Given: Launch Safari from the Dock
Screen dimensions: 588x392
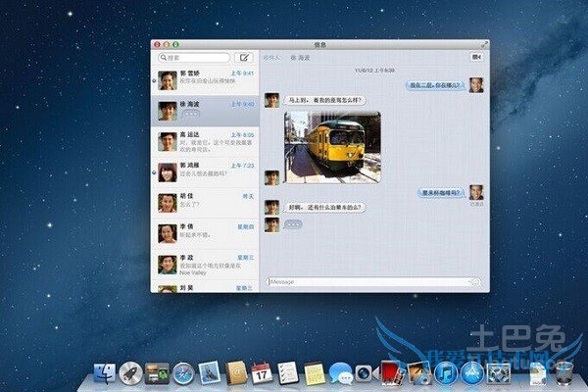Looking at the screenshot, I should point(182,372).
